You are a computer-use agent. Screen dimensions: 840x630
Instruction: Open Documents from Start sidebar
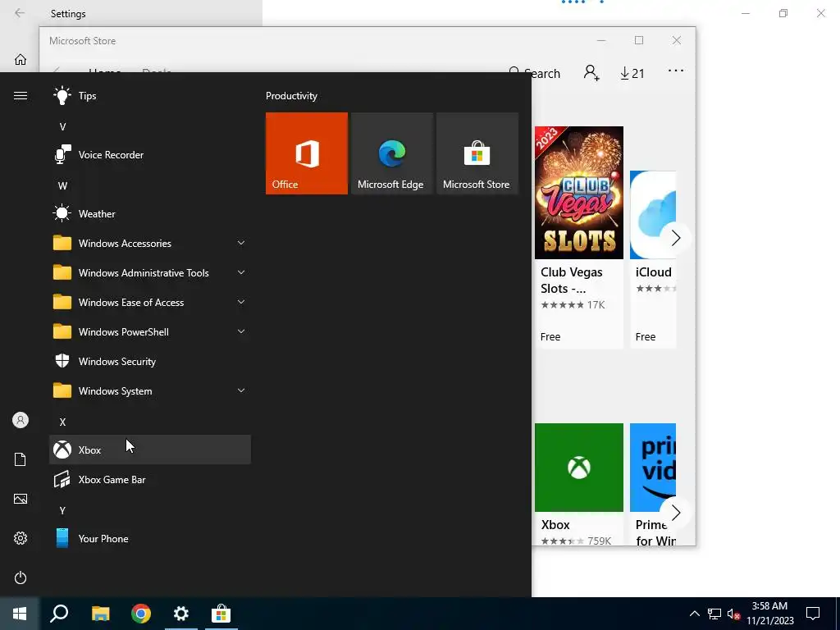click(x=21, y=459)
